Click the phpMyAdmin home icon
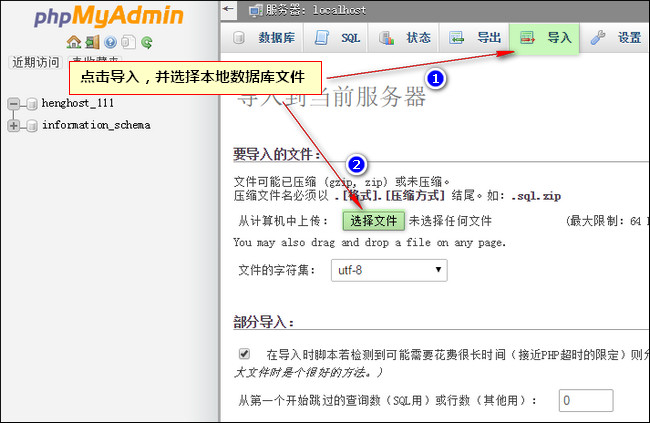The height and width of the screenshot is (423, 650). (74, 42)
